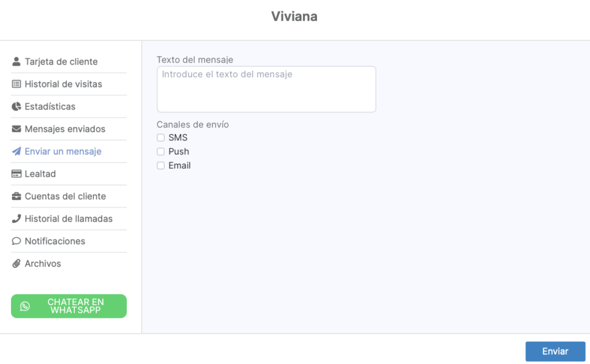Image resolution: width=590 pixels, height=364 pixels.
Task: Click the person icon beside Tarjeta de cliente
Action: click(17, 62)
